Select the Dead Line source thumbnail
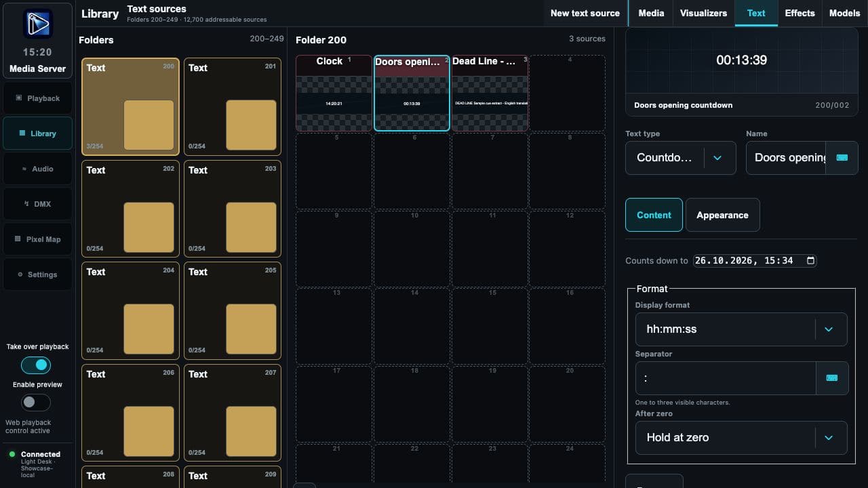Image resolution: width=868 pixels, height=488 pixels. point(490,93)
